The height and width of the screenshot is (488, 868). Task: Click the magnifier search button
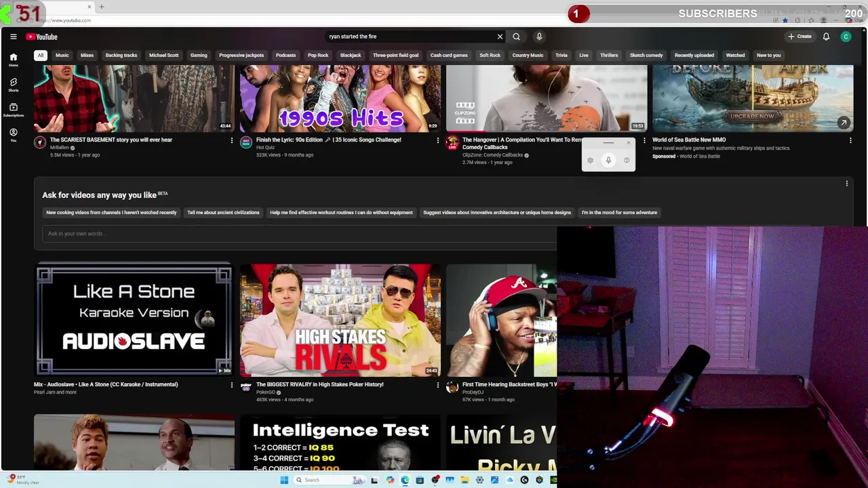(x=516, y=37)
